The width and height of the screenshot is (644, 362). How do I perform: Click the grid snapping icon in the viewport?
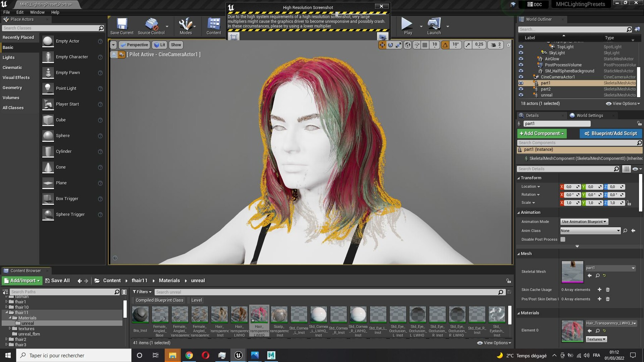click(425, 45)
